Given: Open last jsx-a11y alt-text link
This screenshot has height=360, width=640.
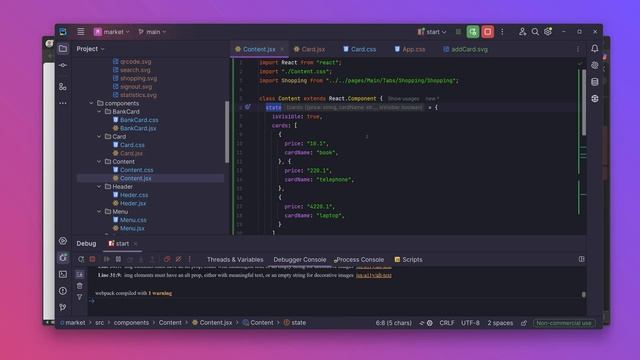Looking at the screenshot, I should [373, 276].
